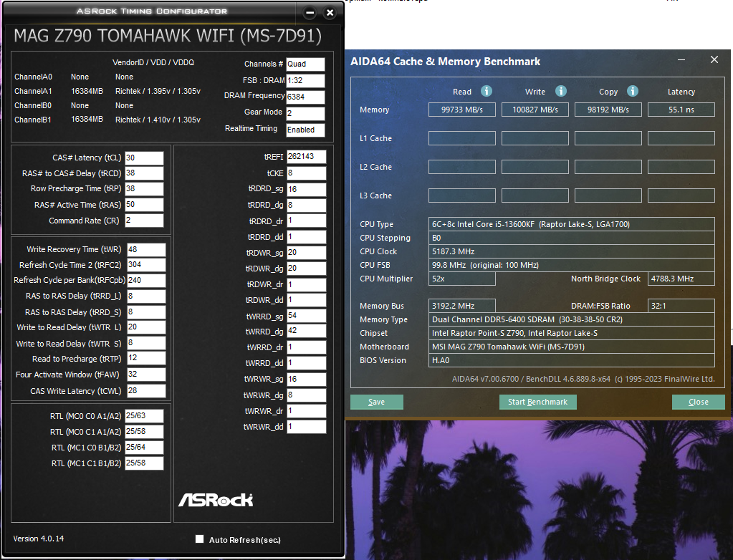This screenshot has height=560, width=733.
Task: Click the Close button in AIDA64
Action: pyautogui.click(x=699, y=402)
